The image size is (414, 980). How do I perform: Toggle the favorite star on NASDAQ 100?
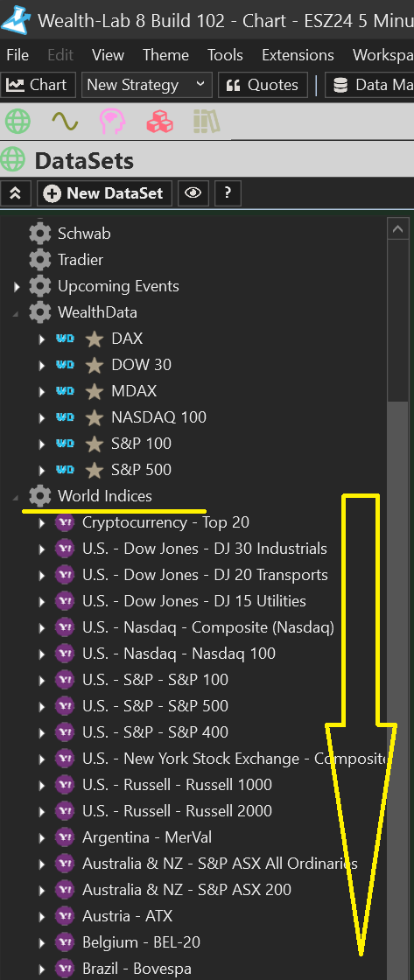95,417
